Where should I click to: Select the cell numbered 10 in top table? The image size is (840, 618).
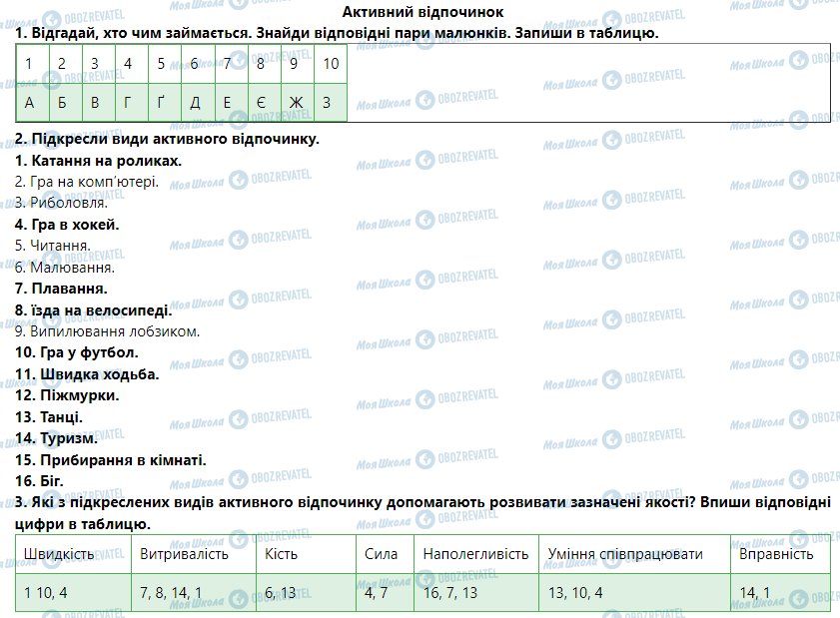(x=331, y=64)
